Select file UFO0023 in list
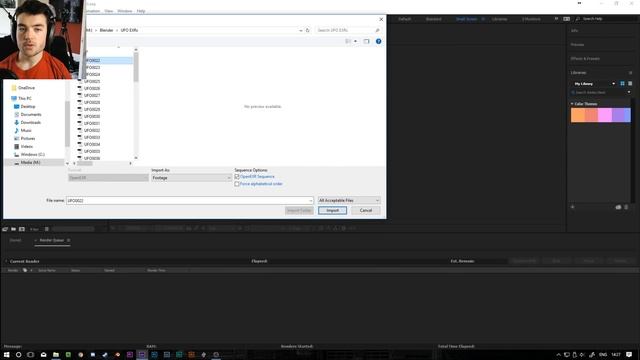Viewport: 640px width, 360px height. click(92, 67)
